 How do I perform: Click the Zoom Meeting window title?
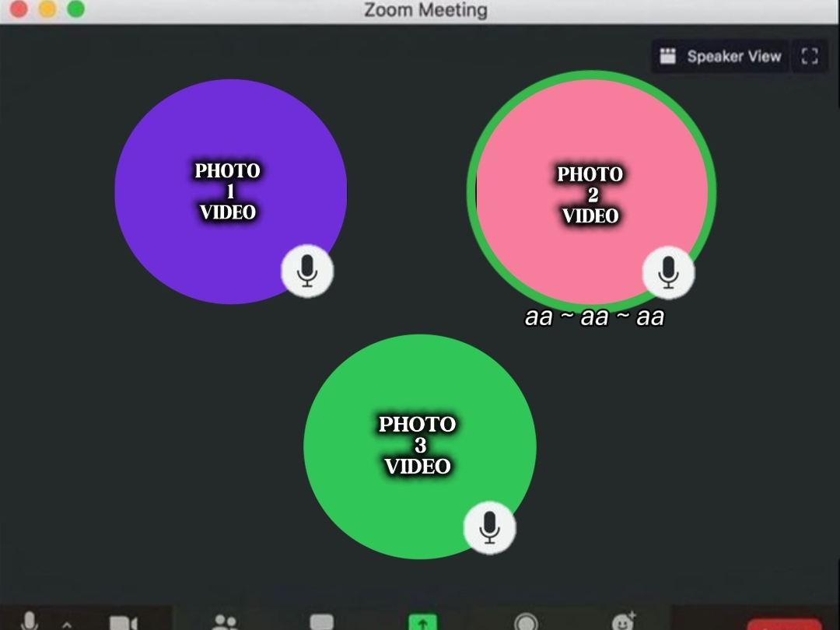click(426, 9)
